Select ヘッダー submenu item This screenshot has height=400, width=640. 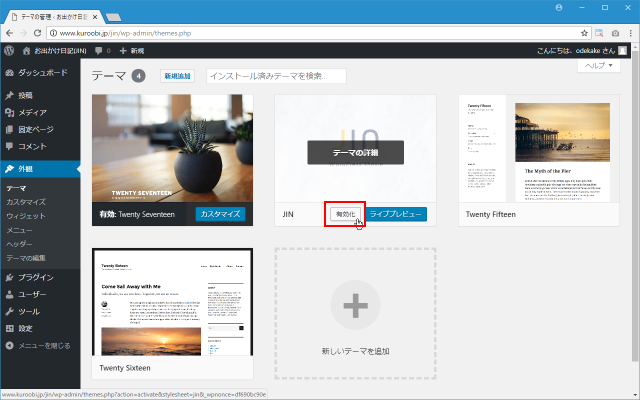click(19, 244)
